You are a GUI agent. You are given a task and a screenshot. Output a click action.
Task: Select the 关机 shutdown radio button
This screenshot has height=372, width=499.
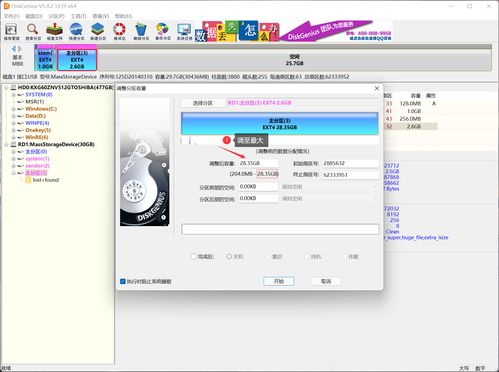click(229, 256)
